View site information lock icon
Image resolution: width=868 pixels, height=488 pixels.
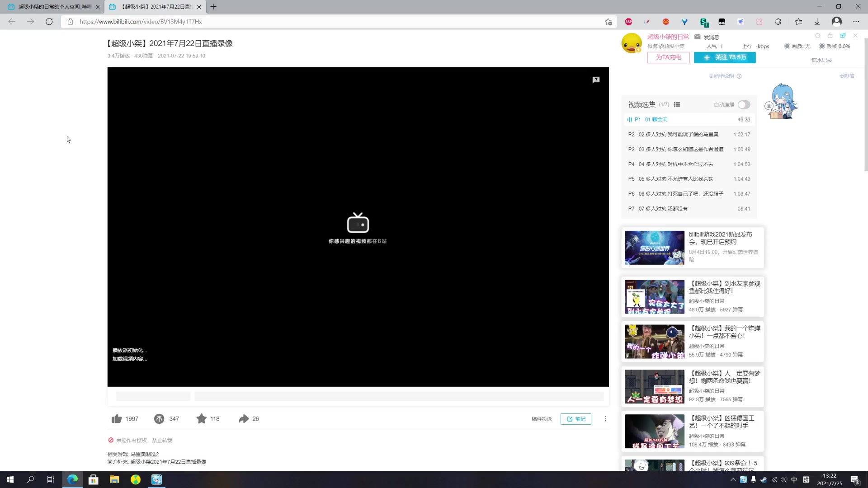70,22
